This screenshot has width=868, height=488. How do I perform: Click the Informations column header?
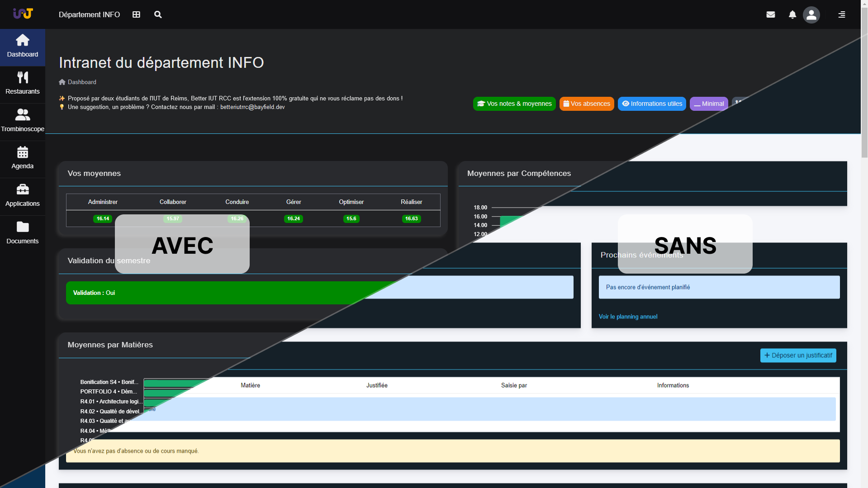tap(673, 385)
